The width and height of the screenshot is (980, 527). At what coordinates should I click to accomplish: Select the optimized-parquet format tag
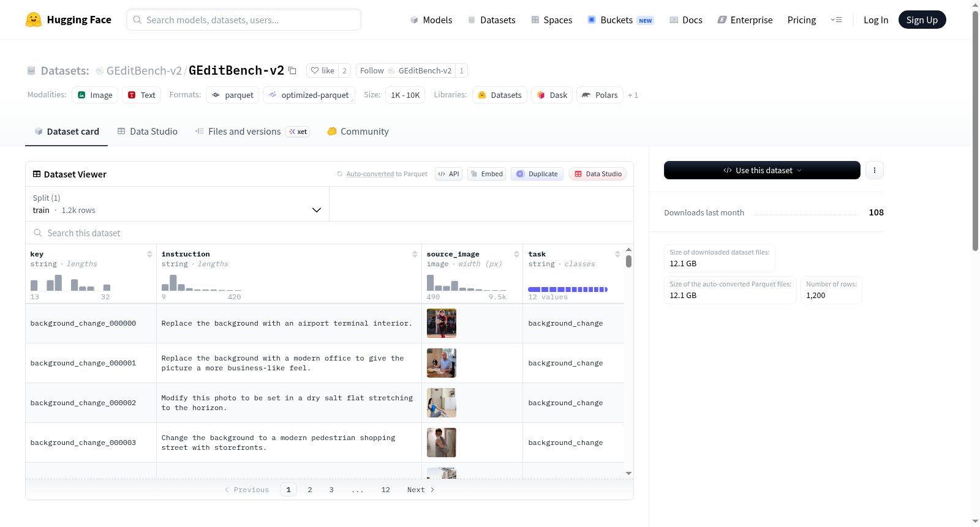(x=309, y=95)
